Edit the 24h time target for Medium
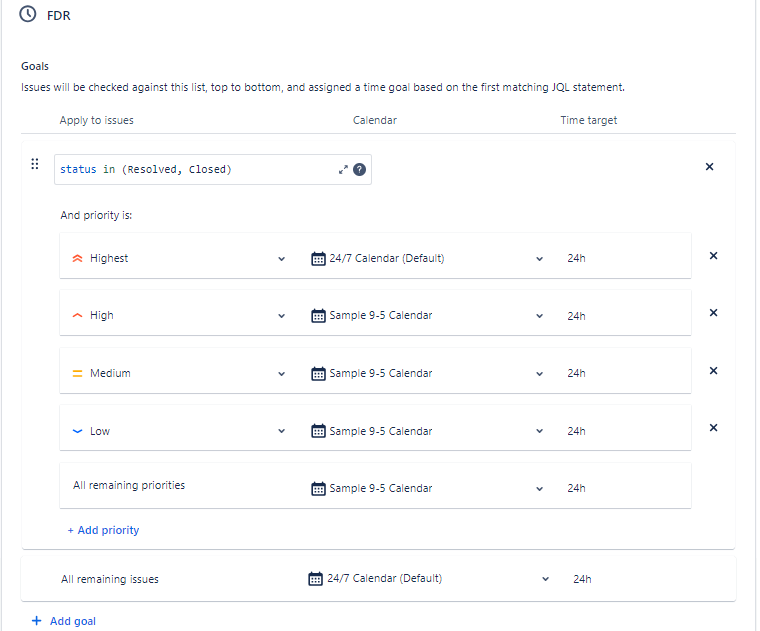760x631 pixels. 576,373
